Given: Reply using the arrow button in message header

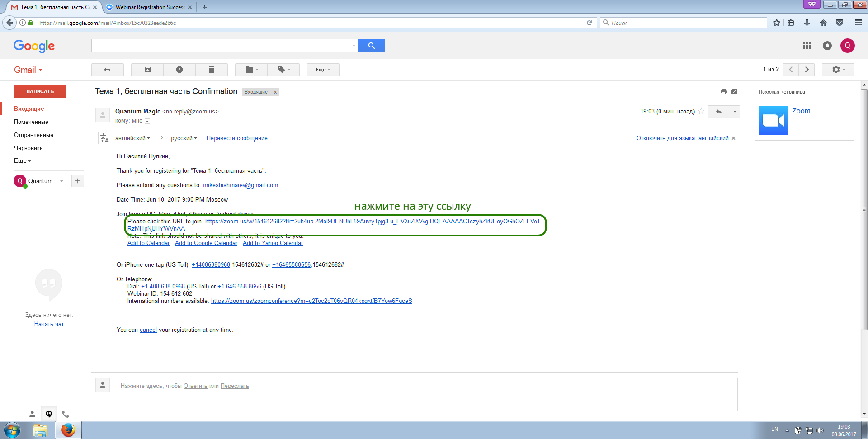Looking at the screenshot, I should click(x=719, y=112).
